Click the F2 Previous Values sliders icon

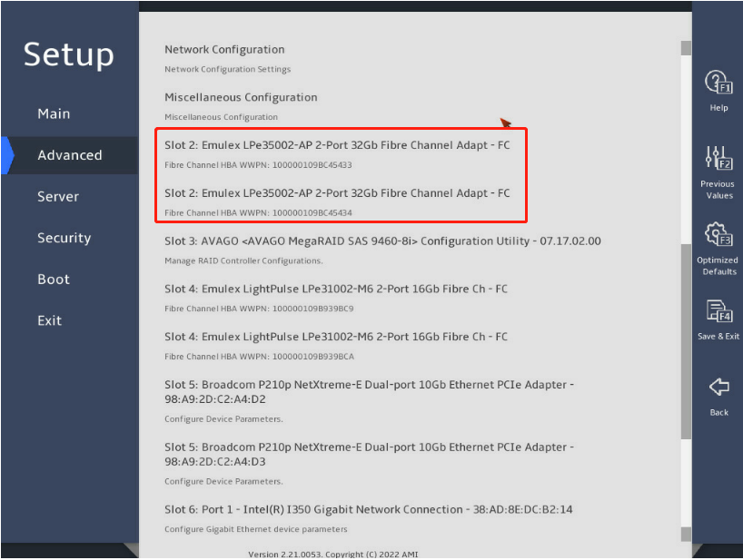click(x=718, y=158)
